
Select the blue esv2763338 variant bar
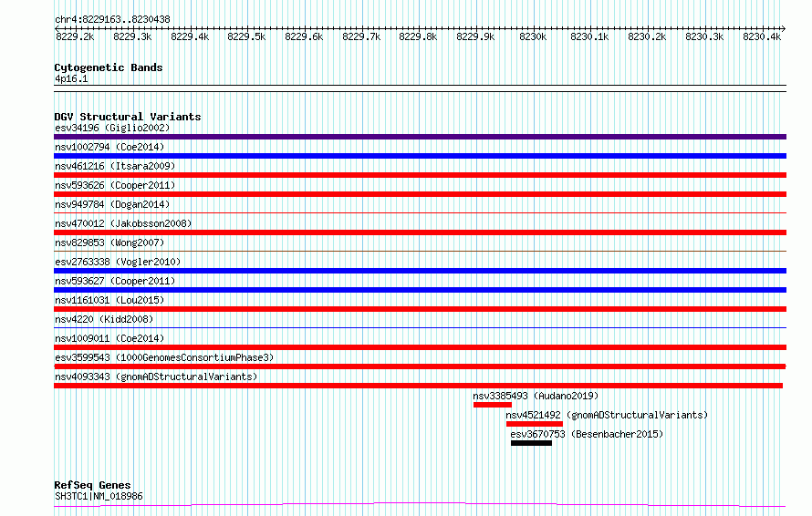click(420, 271)
